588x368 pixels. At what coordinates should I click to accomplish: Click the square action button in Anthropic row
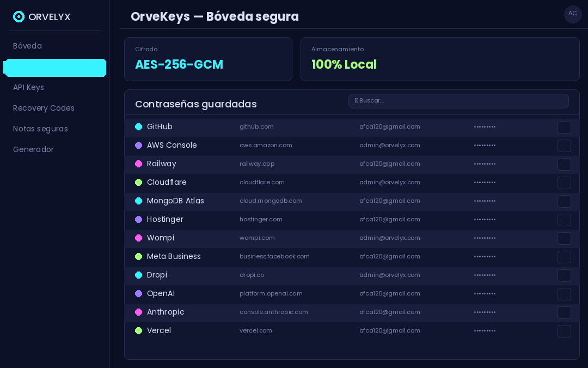tap(564, 312)
